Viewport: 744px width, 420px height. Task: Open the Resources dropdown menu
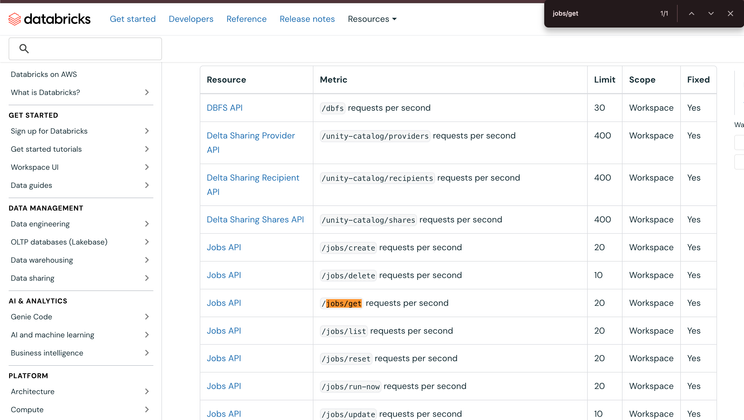coord(371,19)
